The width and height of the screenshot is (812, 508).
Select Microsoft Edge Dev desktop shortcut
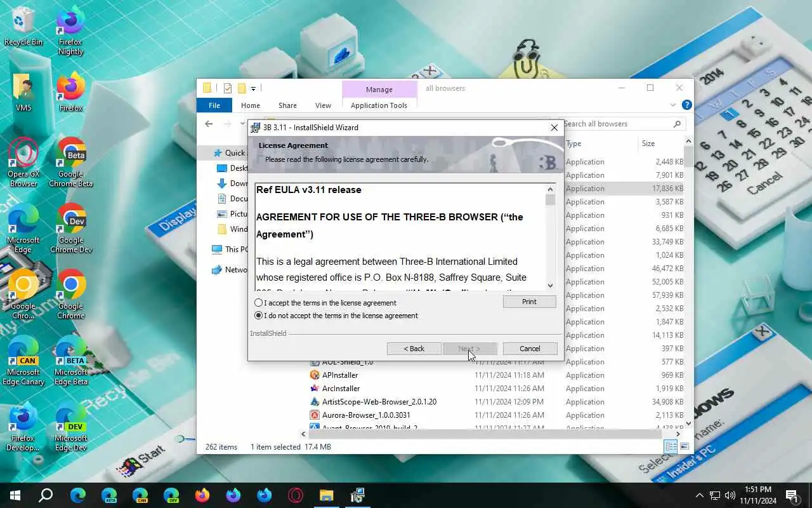point(71,427)
